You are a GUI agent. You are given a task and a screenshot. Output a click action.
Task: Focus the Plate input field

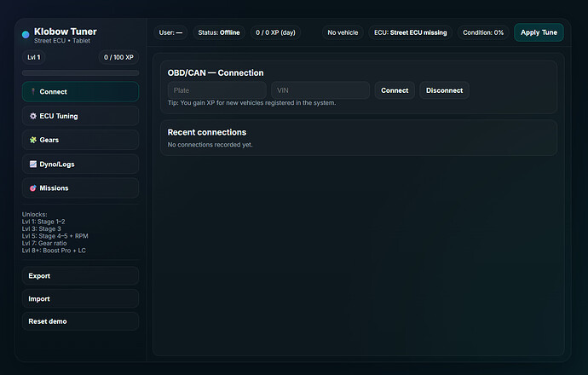pyautogui.click(x=217, y=90)
